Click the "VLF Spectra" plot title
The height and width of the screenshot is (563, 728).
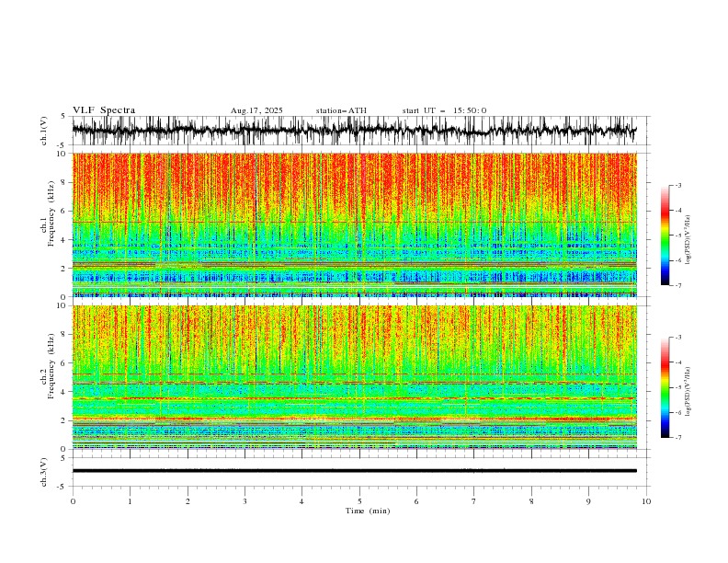[104, 110]
